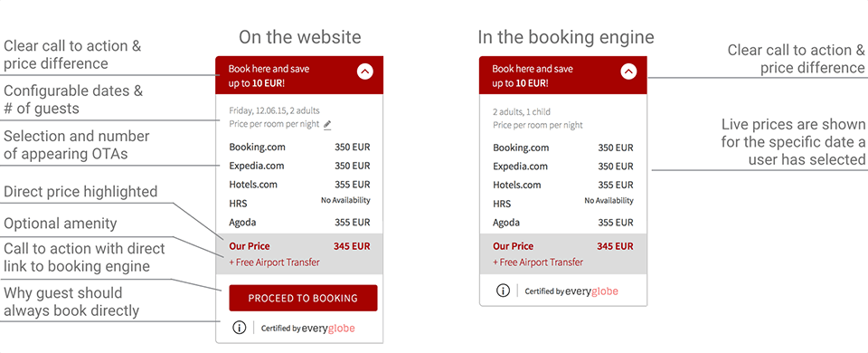Click everyglobe certification logo in website widget
The height and width of the screenshot is (353, 868).
(328, 328)
